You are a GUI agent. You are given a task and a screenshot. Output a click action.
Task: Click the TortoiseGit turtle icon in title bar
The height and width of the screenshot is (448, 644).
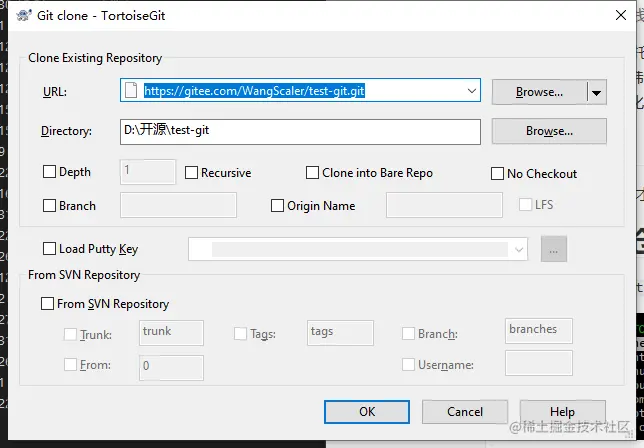(x=24, y=16)
